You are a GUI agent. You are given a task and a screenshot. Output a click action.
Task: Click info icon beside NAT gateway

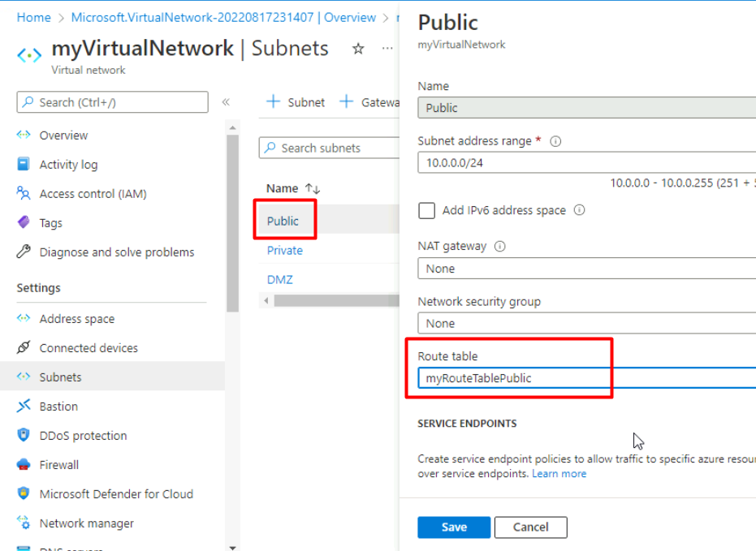coord(500,246)
